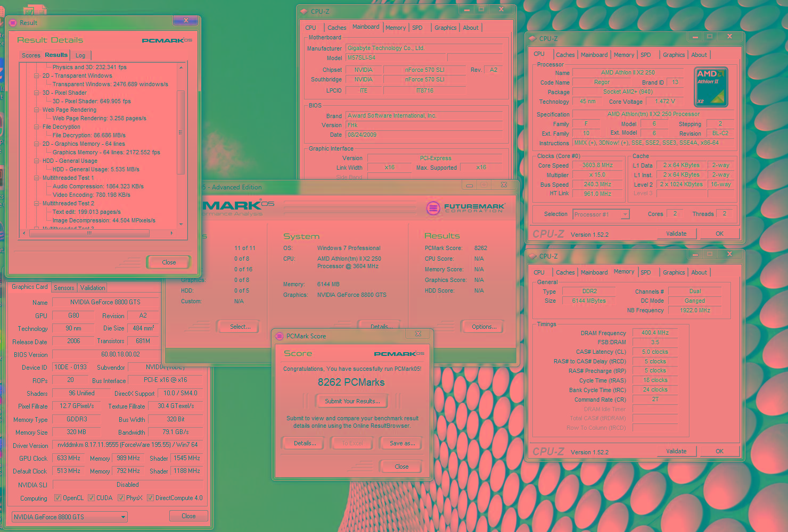Image resolution: width=788 pixels, height=532 pixels.
Task: Collapse the File Decryption node
Action: pos(37,127)
